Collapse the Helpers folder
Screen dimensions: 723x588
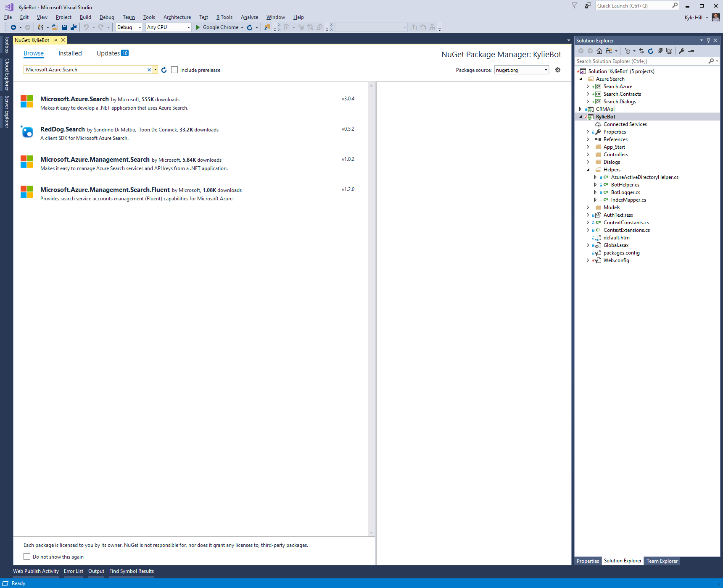588,170
